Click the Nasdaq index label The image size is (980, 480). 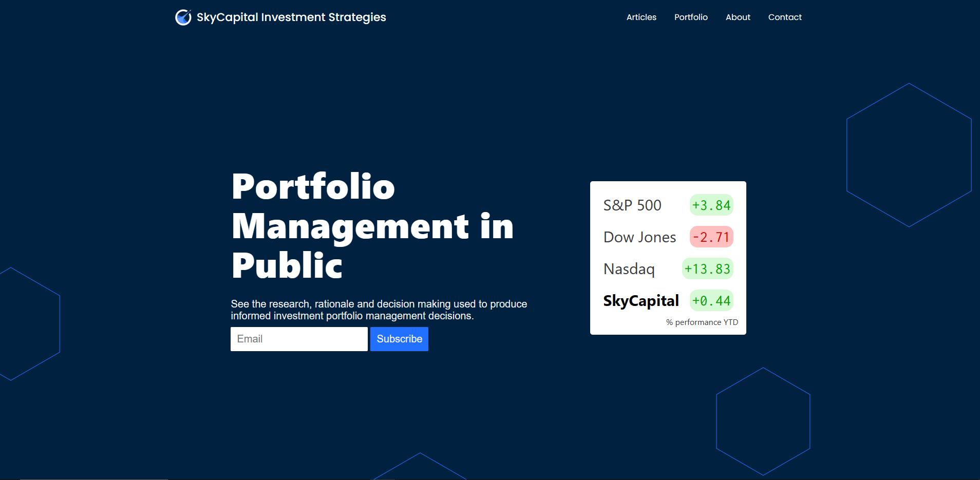tap(629, 269)
